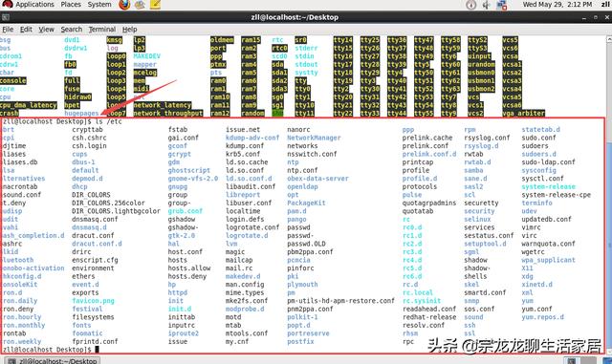
Task: Click the 'system-release-cpe' file name
Action: coord(557,195)
